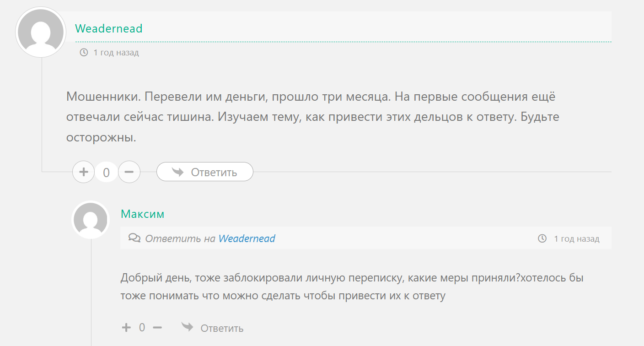This screenshot has height=346, width=644.
Task: Click clock icon under Weadernead's name
Action: (x=84, y=53)
